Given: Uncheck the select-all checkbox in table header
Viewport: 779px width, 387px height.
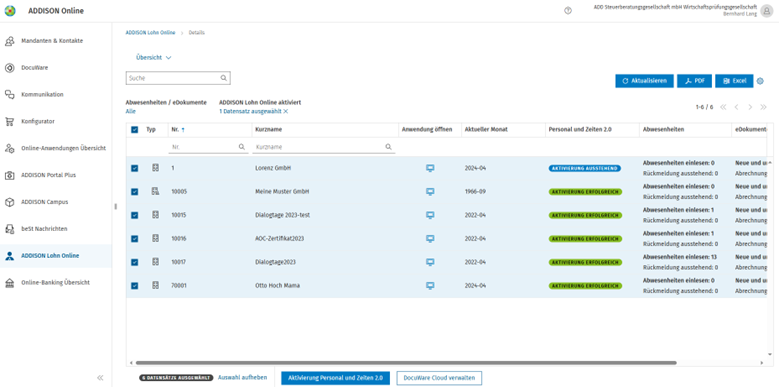Looking at the screenshot, I should (135, 130).
